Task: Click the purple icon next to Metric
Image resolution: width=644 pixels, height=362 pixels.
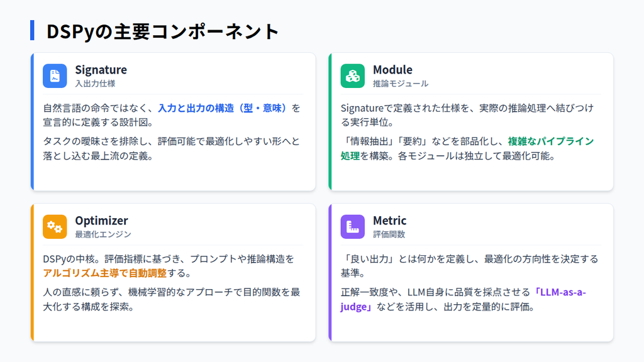Action: (x=352, y=226)
